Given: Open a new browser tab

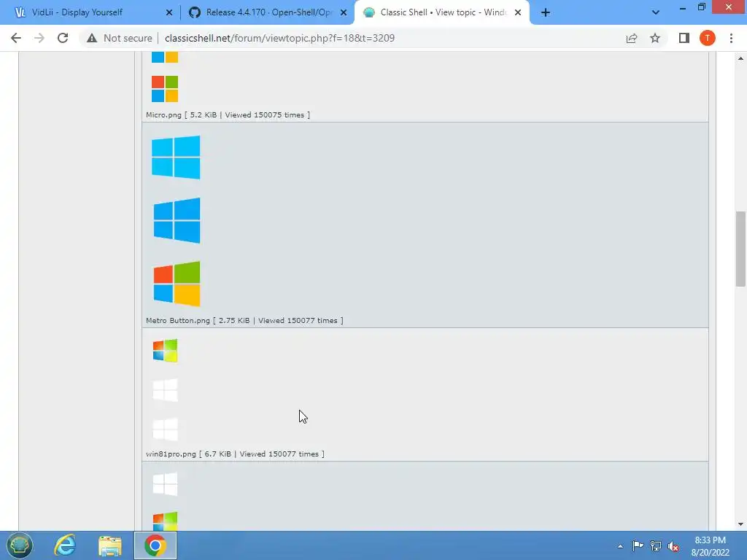Looking at the screenshot, I should click(546, 12).
